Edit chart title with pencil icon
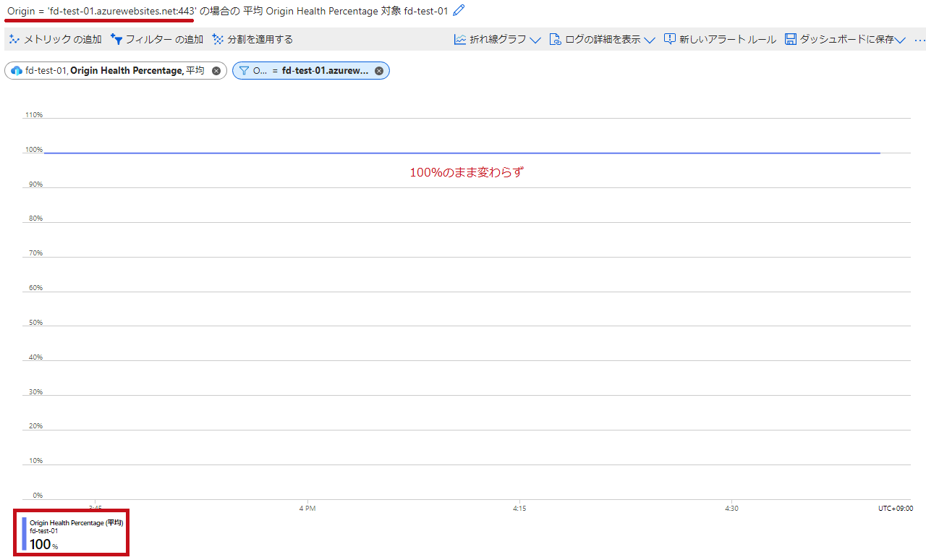The width and height of the screenshot is (926, 560). [459, 11]
